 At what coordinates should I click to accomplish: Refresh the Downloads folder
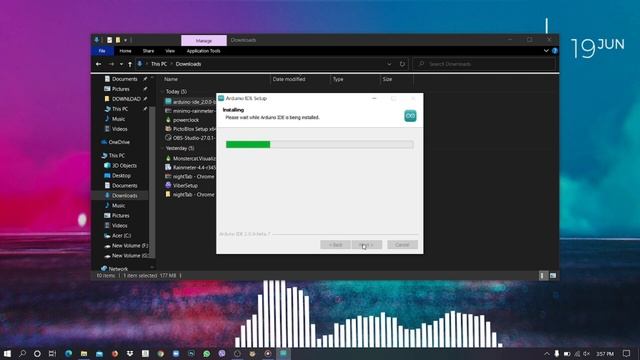tap(402, 64)
